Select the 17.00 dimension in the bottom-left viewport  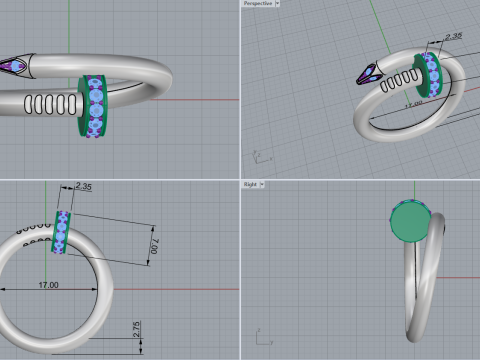[48, 285]
